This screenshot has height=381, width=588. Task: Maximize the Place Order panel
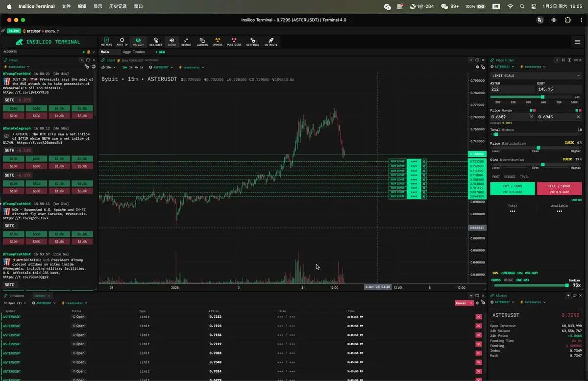pyautogui.click(x=563, y=60)
